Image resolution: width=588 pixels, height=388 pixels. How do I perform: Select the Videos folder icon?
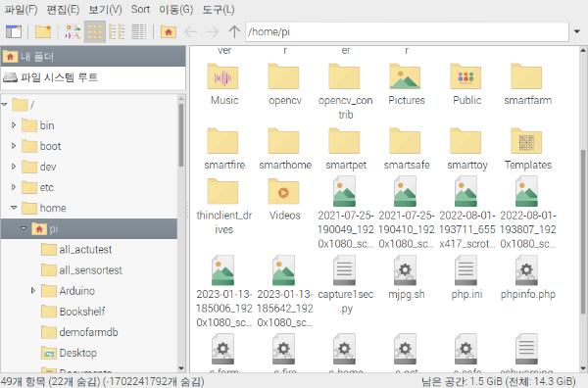[x=284, y=191]
